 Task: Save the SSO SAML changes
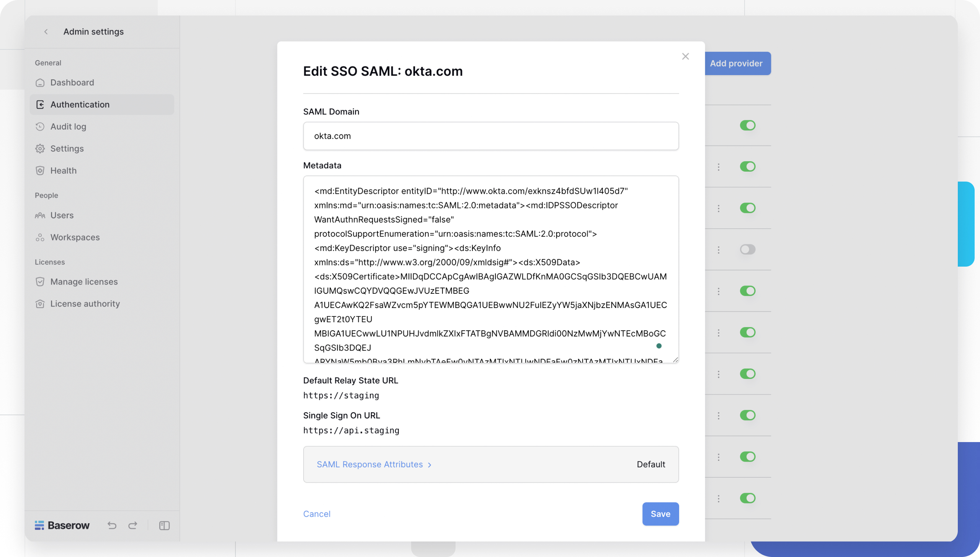tap(660, 514)
